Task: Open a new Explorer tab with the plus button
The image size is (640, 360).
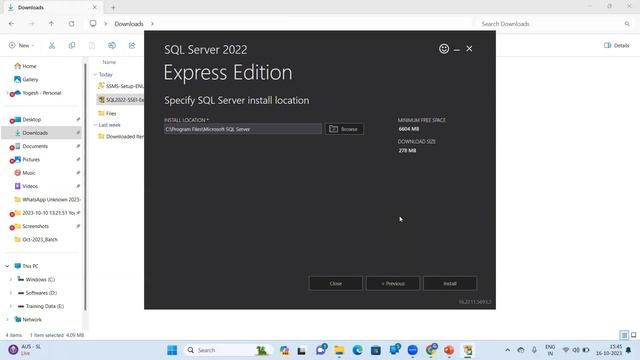Action: click(113, 7)
